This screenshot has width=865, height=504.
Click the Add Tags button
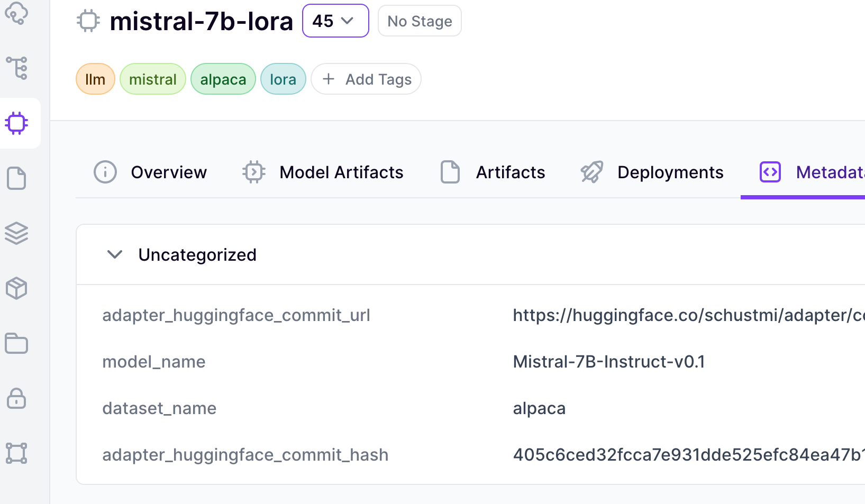pyautogui.click(x=366, y=79)
